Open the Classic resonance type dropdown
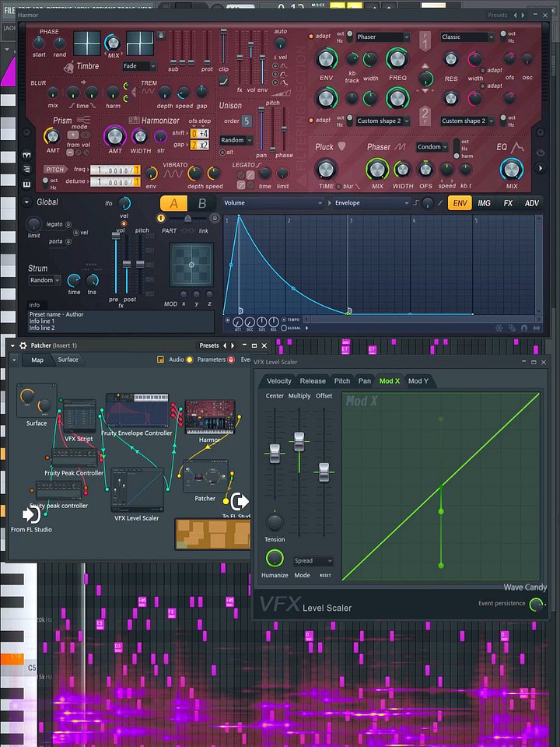Viewport: 560px width, 747px height. (x=467, y=37)
